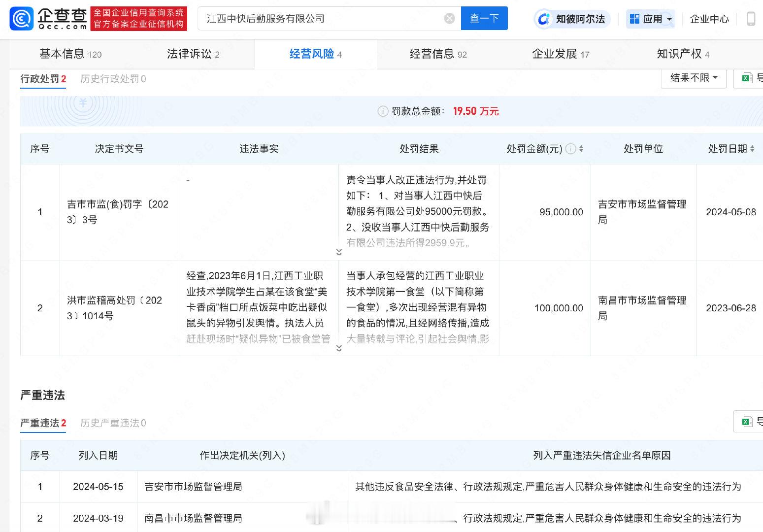Clear the search box with the X icon
The image size is (763, 532).
(449, 19)
